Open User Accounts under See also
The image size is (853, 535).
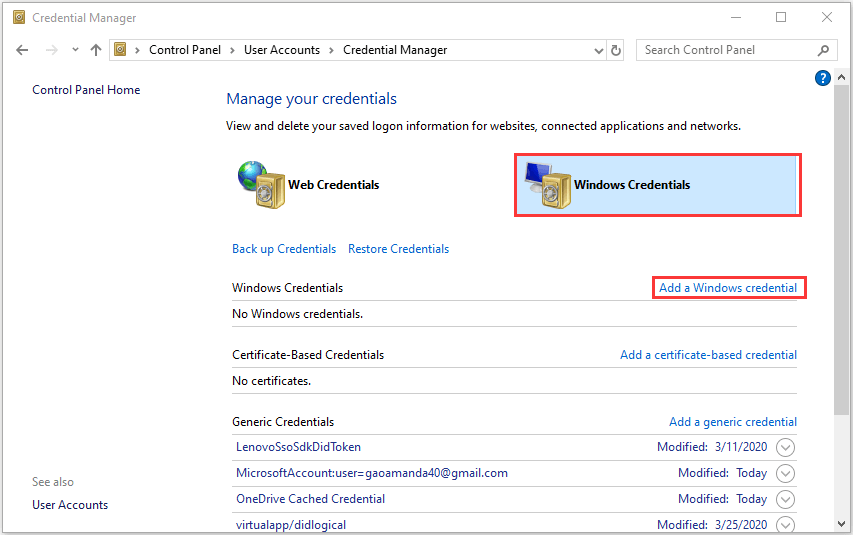coord(70,505)
